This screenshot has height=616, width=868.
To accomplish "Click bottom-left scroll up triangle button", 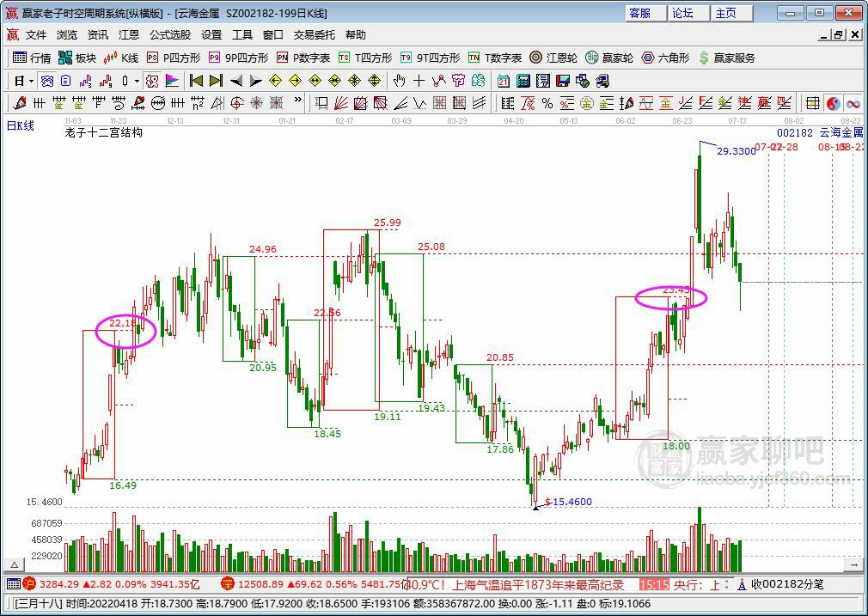I will (15, 565).
